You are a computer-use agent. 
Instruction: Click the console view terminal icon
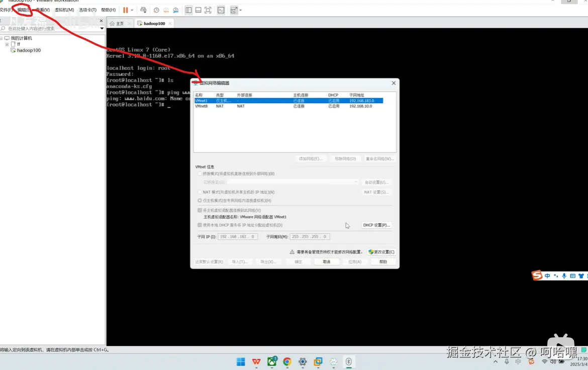(221, 10)
